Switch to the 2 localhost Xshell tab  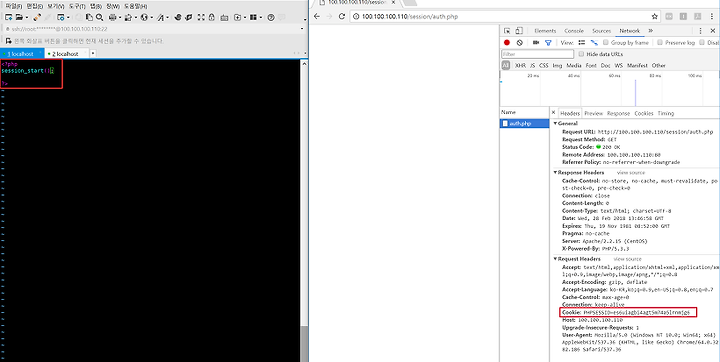pos(65,54)
